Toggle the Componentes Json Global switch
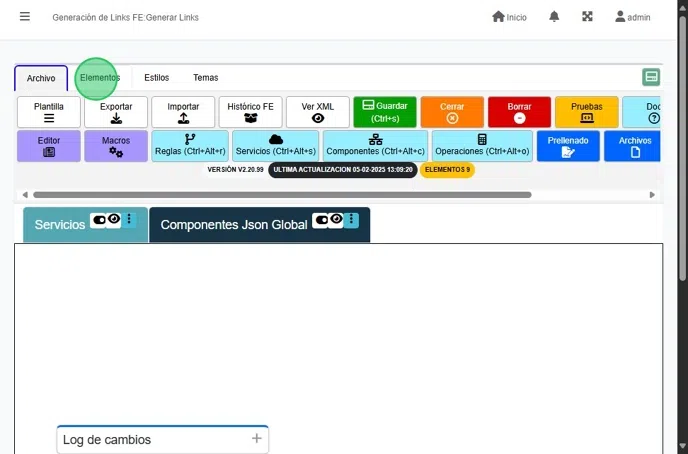Viewport: 688px width, 454px height. 322,220
